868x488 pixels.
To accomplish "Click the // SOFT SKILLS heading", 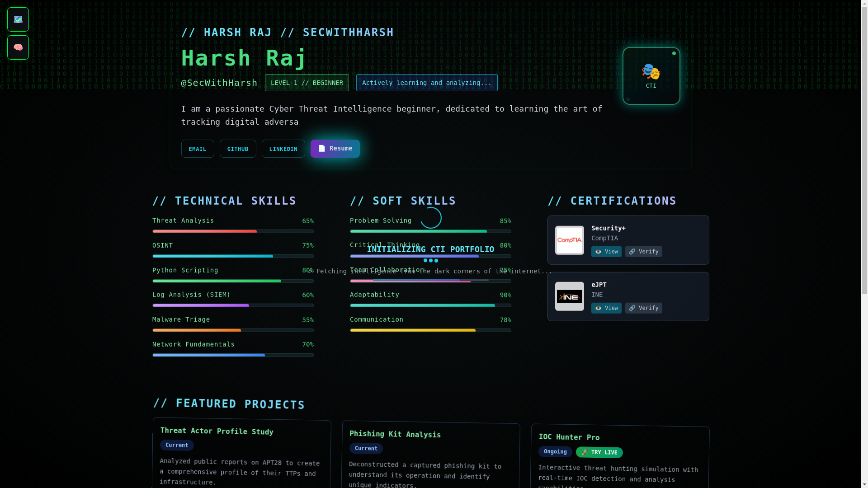I will pos(403,201).
